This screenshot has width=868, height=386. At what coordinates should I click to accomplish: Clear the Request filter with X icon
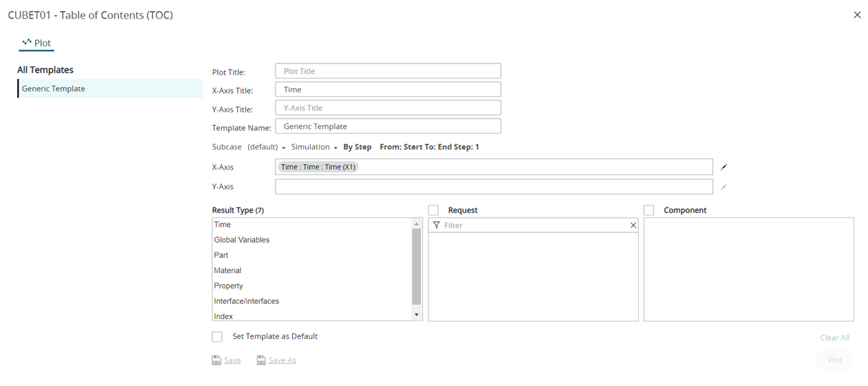pyautogui.click(x=633, y=225)
